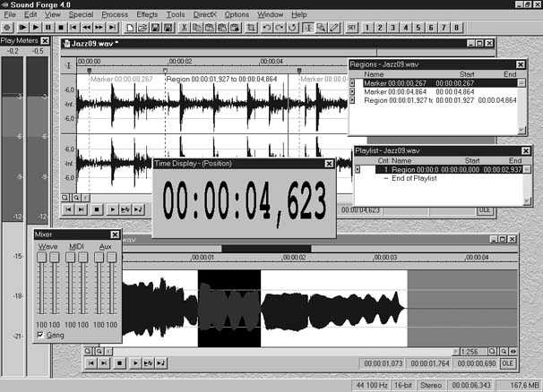This screenshot has width=543, height=392.
Task: Open the Process menu
Action: (x=115, y=14)
